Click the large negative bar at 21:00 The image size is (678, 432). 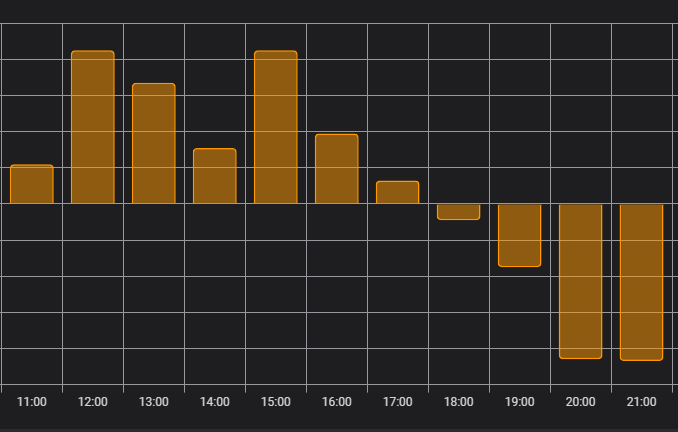tap(642, 282)
